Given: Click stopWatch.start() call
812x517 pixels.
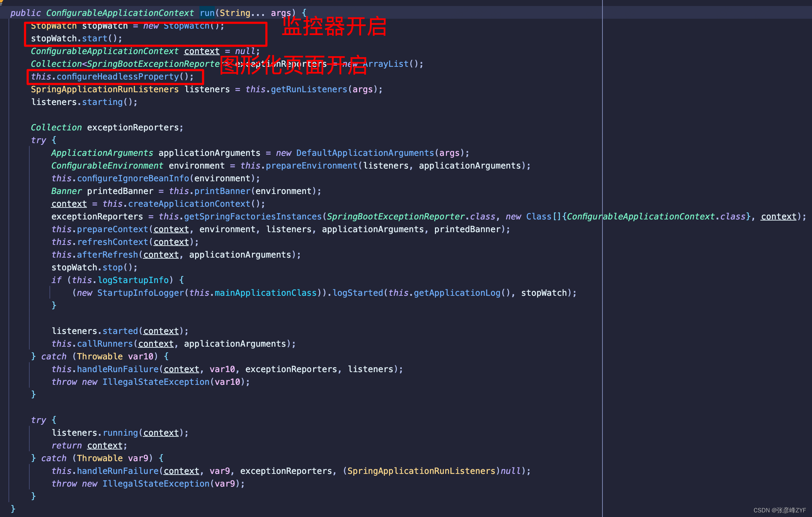Looking at the screenshot, I should point(76,39).
